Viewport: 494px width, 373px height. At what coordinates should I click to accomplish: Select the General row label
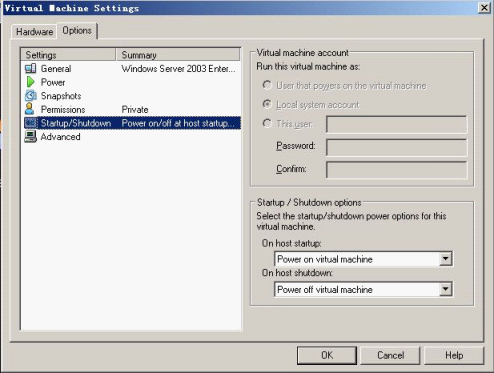[x=56, y=69]
